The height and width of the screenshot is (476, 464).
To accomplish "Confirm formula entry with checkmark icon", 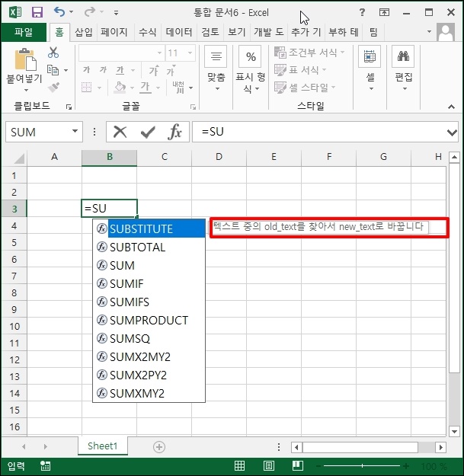I will [x=148, y=132].
